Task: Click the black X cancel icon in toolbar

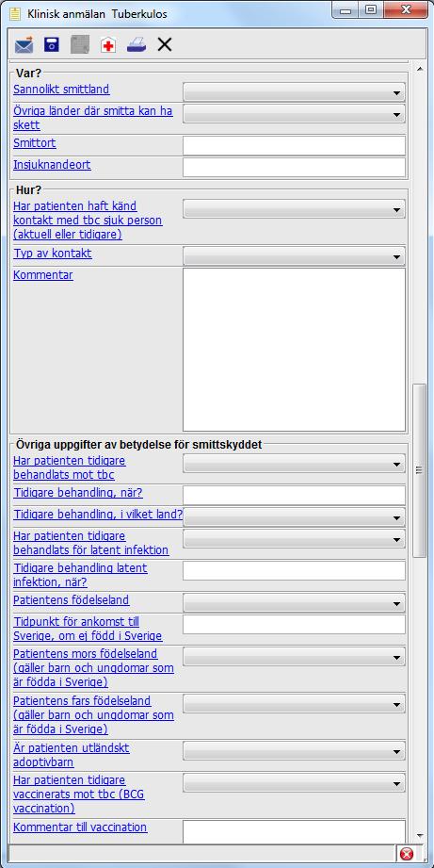Action: click(x=164, y=45)
